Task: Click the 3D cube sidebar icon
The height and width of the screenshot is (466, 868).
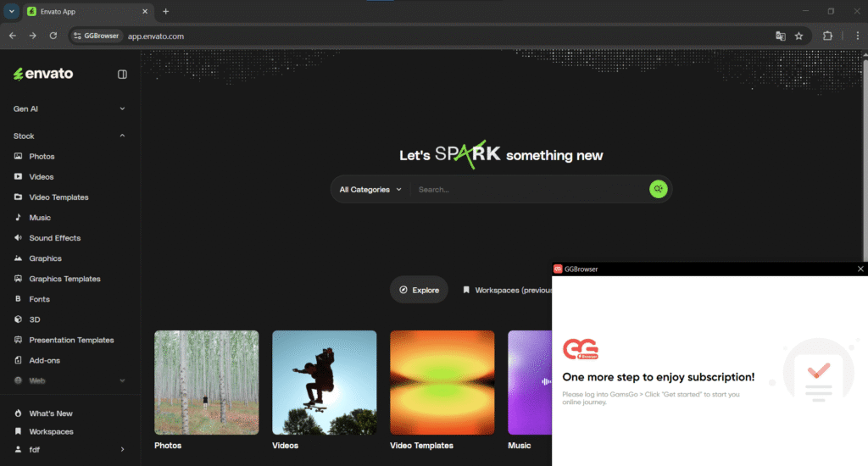Action: coord(19,319)
